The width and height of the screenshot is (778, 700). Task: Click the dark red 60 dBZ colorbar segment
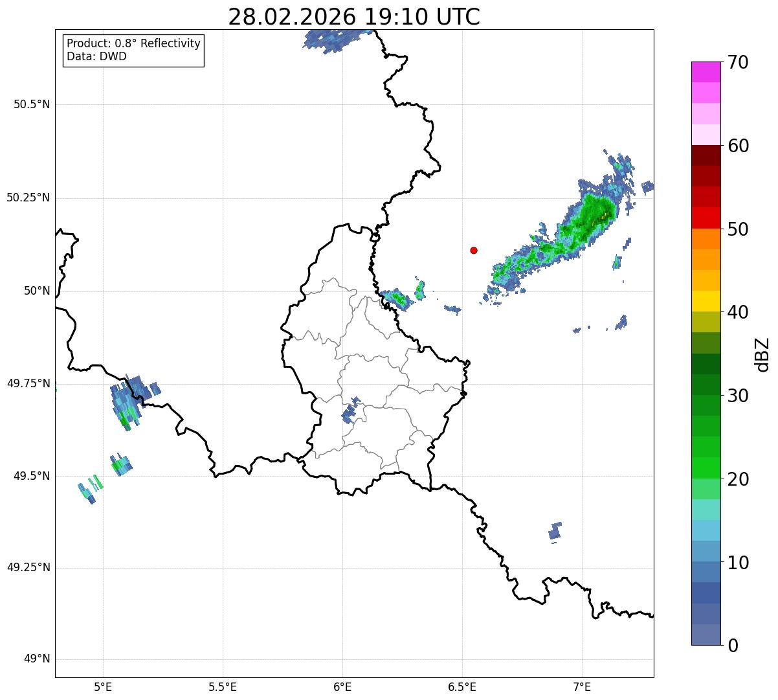tap(706, 155)
